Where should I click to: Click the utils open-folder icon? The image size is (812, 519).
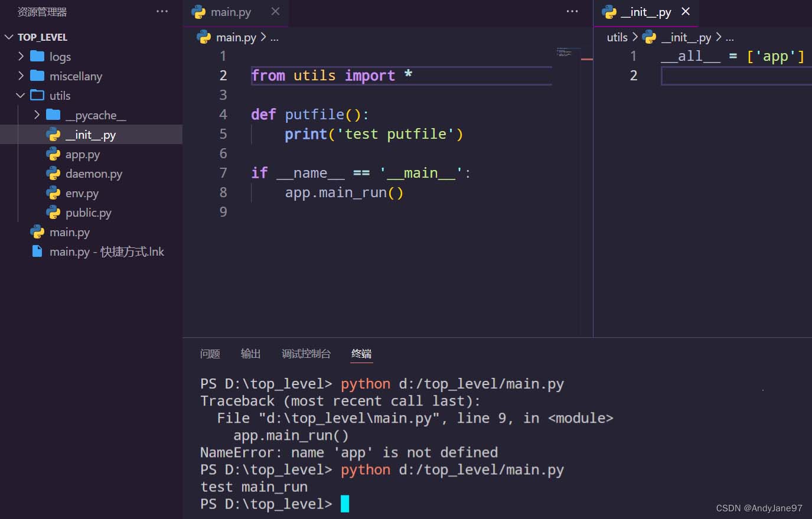point(37,96)
